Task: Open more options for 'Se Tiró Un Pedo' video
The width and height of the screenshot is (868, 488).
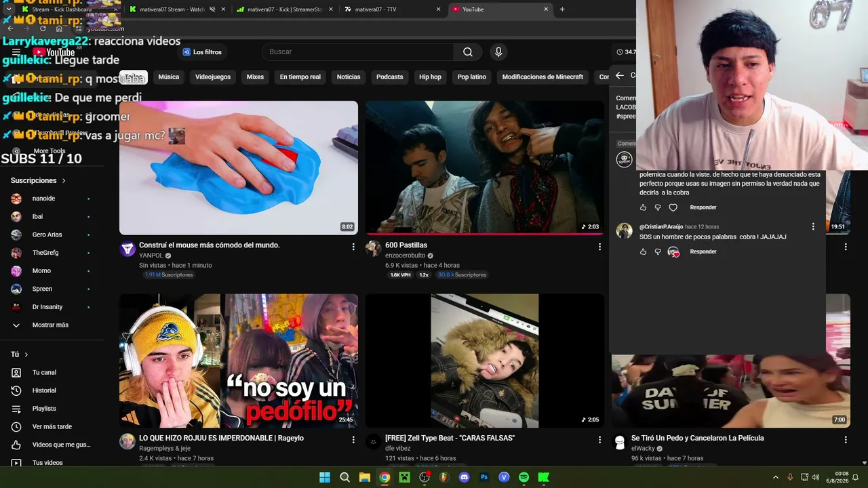Action: pos(846,440)
